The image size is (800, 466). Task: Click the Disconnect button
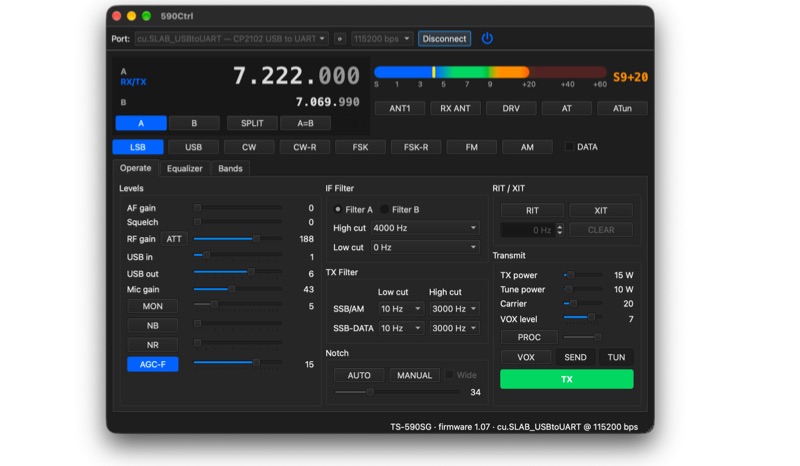pos(444,39)
